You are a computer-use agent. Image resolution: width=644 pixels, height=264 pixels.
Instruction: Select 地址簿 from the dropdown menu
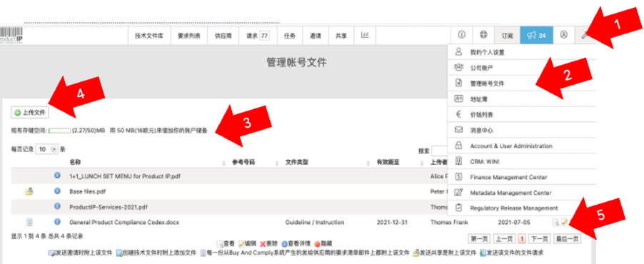tap(521, 99)
